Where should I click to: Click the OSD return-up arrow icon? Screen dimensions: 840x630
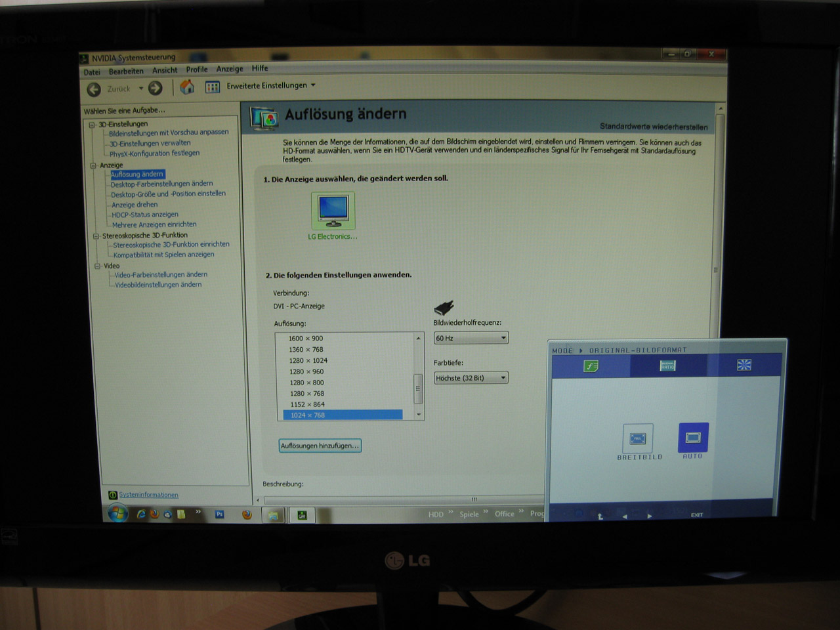click(x=600, y=516)
